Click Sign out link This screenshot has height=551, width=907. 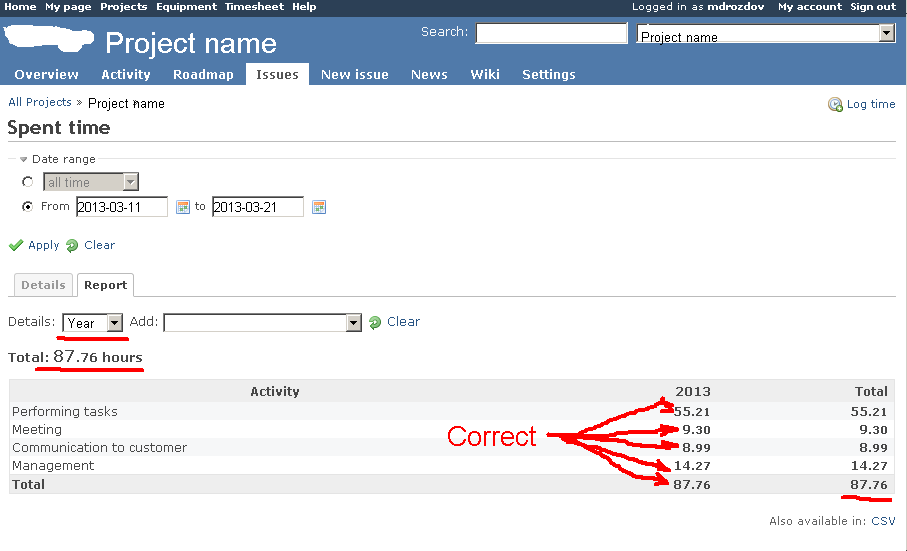pos(873,7)
